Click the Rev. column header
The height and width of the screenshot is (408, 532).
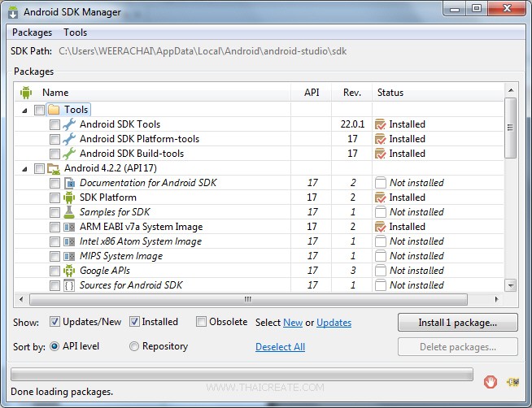352,93
